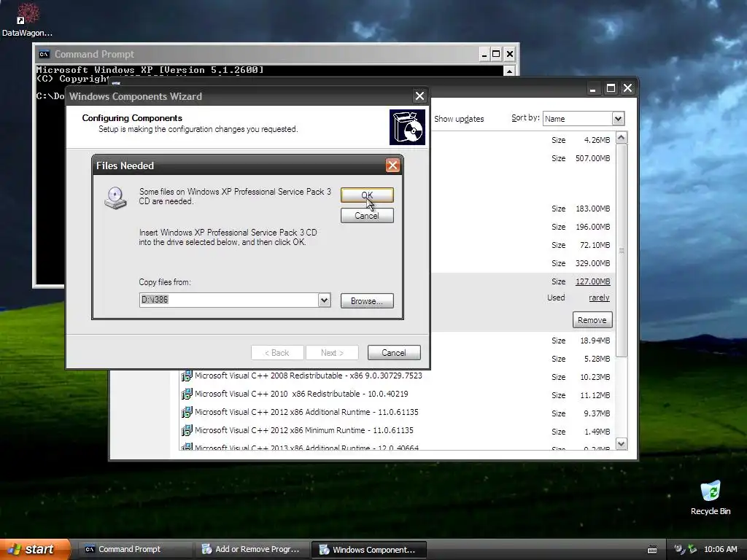The image size is (747, 560).
Task: Click the 329.00MB size value
Action: click(592, 263)
